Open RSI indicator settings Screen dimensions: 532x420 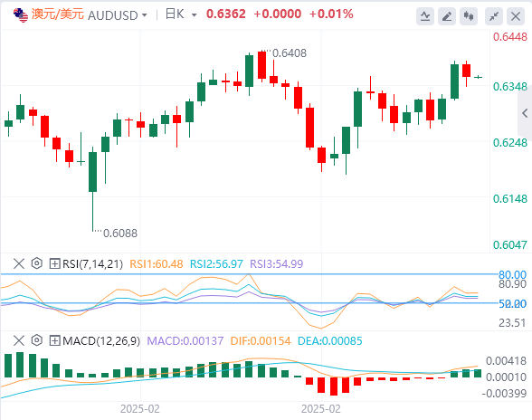[x=36, y=263]
